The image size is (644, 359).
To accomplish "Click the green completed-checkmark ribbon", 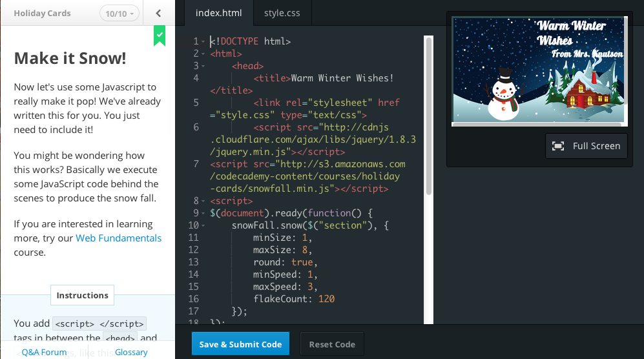I will (160, 36).
